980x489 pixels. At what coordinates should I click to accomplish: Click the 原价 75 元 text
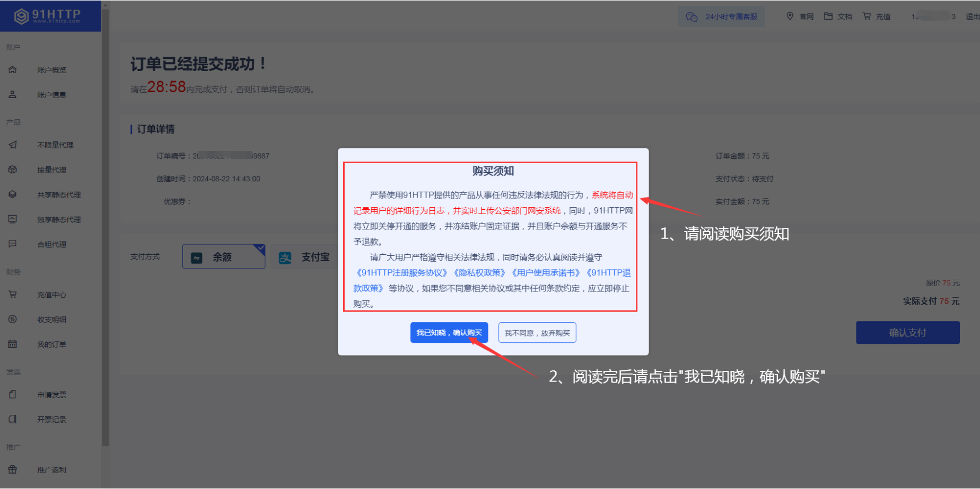pos(942,283)
